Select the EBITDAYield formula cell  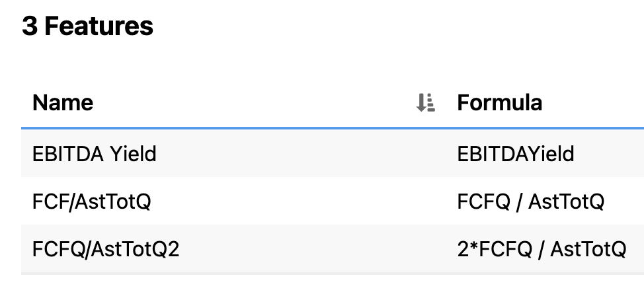coord(516,154)
